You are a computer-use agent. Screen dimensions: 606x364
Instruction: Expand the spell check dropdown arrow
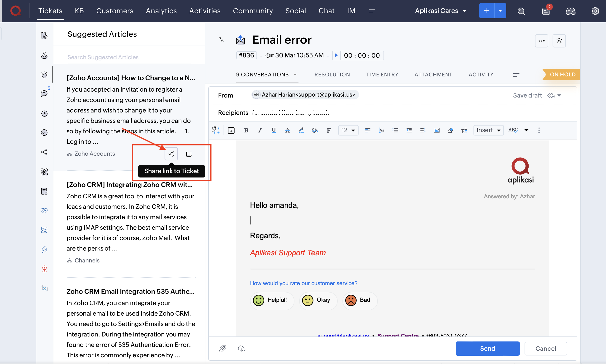(526, 130)
